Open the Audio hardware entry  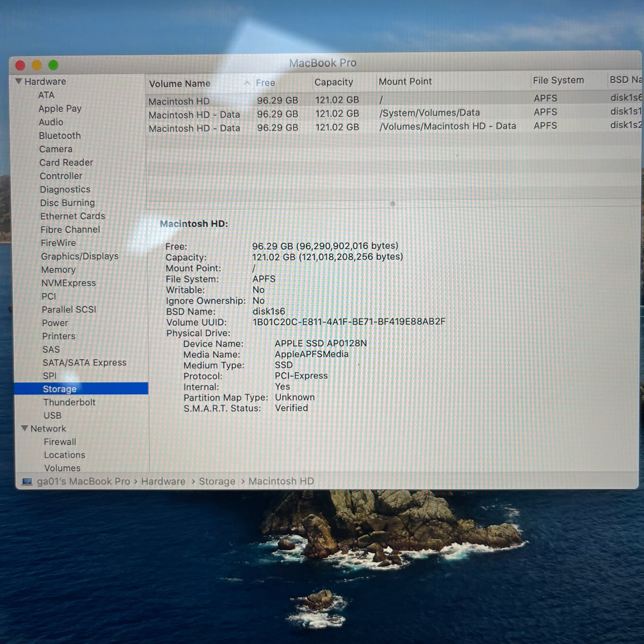51,122
